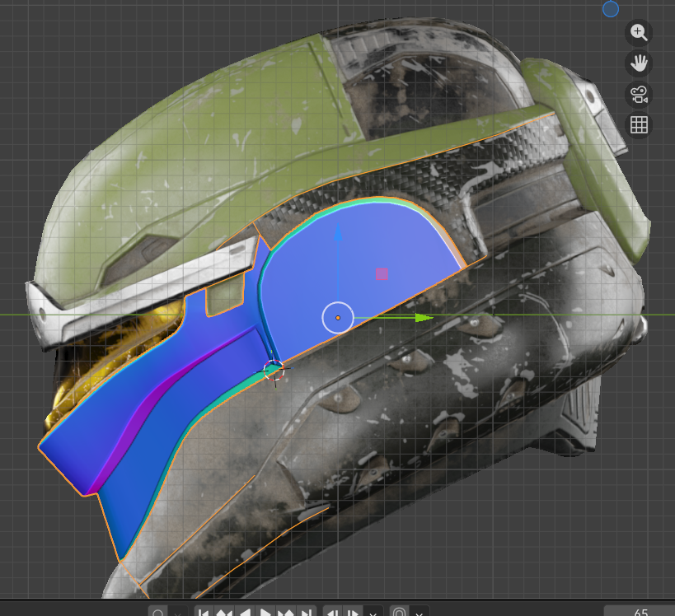The height and width of the screenshot is (616, 675).
Task: Toggle the camera view icon
Action: tap(639, 94)
